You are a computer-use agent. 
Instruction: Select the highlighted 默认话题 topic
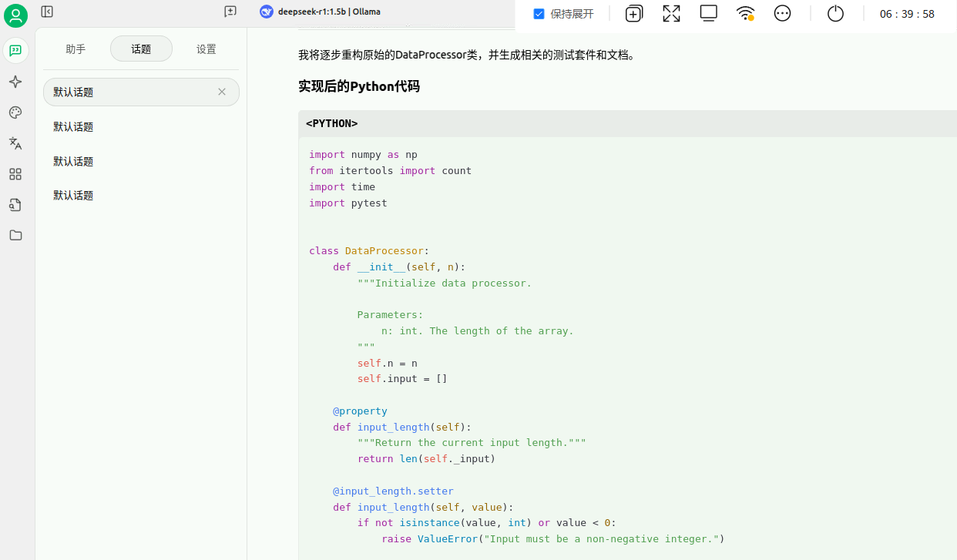(x=141, y=92)
